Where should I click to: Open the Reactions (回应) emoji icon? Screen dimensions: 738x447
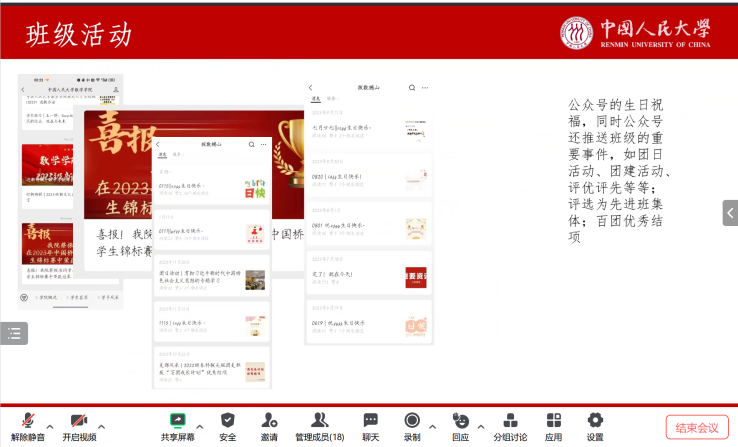point(460,421)
